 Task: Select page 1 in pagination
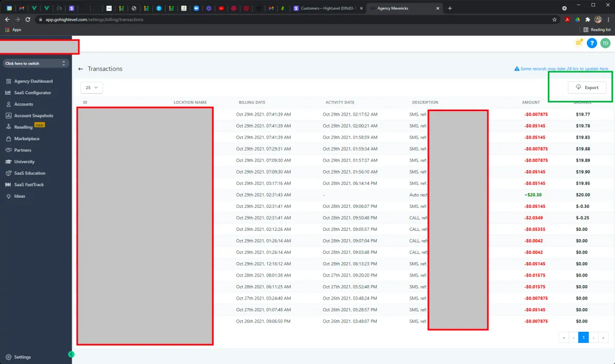583,337
